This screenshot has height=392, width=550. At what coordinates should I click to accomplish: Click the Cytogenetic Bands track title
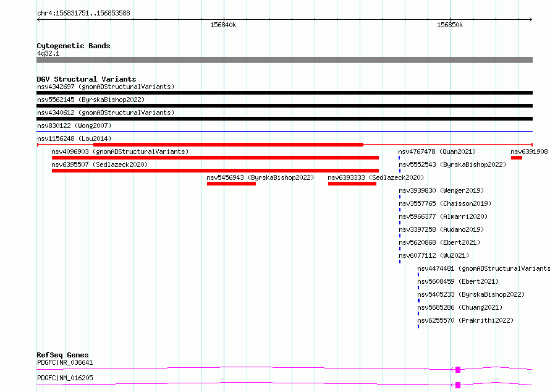point(74,46)
